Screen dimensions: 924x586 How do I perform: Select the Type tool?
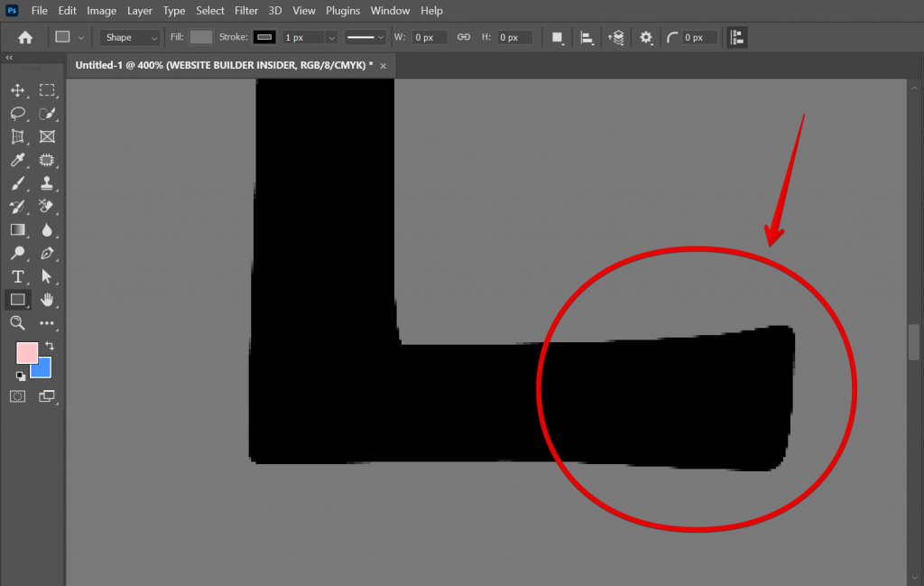coord(18,277)
